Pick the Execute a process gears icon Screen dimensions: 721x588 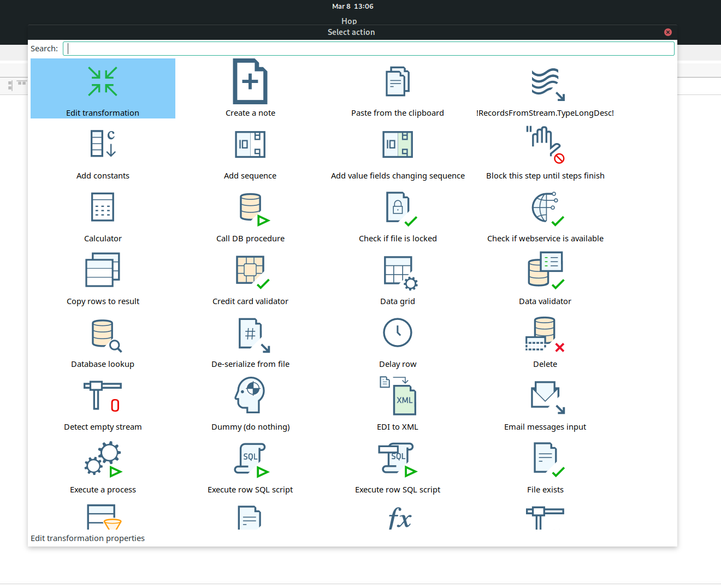[x=103, y=459]
